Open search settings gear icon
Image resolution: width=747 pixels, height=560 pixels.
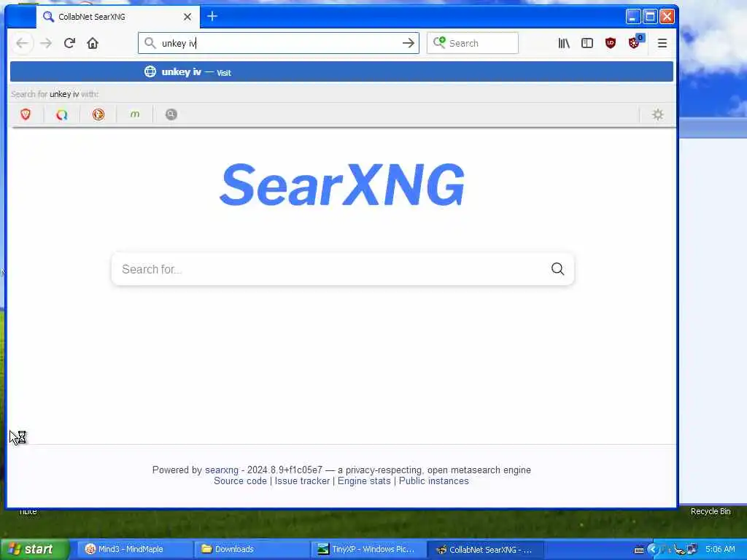pos(658,114)
